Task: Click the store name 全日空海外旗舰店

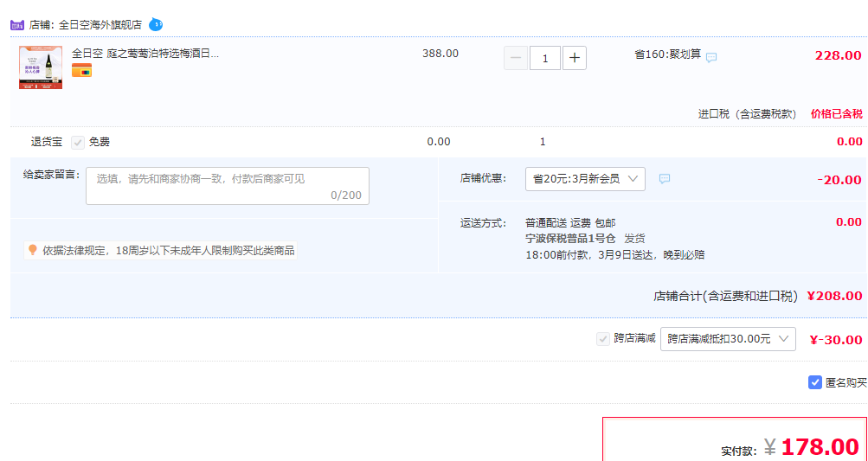Action: 100,25
